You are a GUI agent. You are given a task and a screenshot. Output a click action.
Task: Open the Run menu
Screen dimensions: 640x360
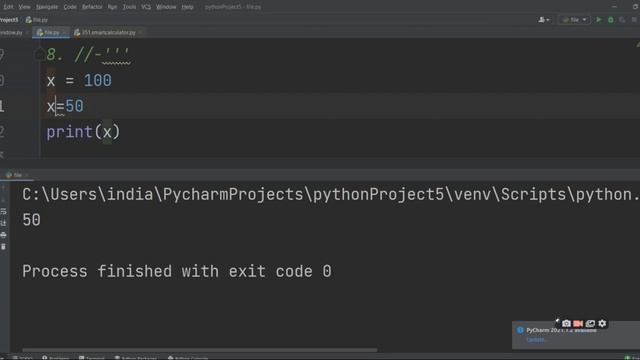pyautogui.click(x=112, y=7)
